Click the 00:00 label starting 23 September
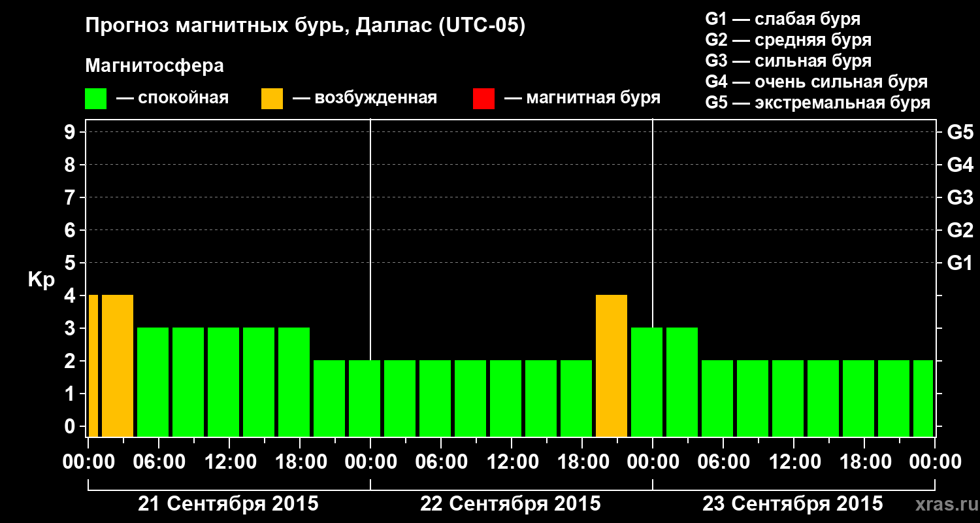Screen dimensions: 980x523 (653, 462)
